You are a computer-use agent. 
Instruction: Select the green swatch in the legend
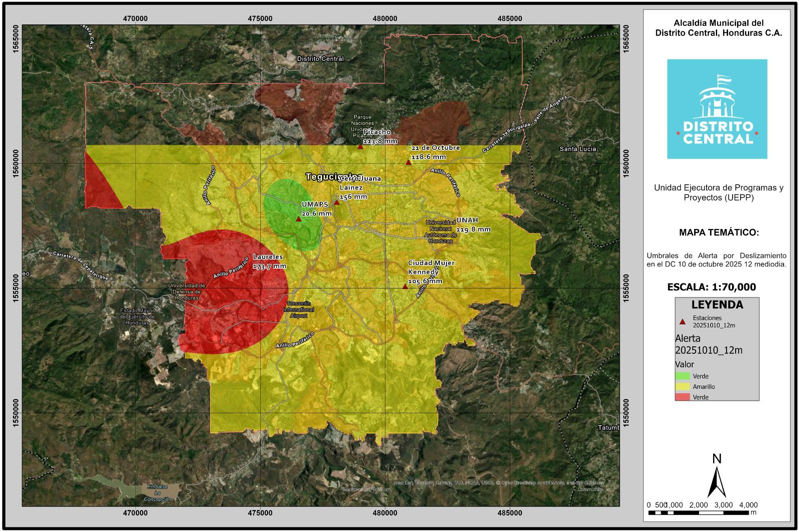[x=682, y=376]
